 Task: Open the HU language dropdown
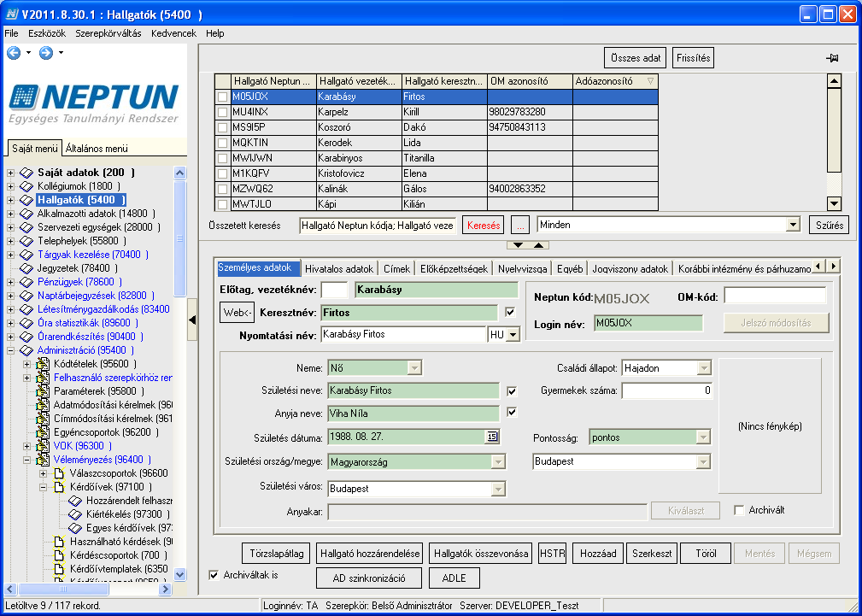pyautogui.click(x=513, y=334)
